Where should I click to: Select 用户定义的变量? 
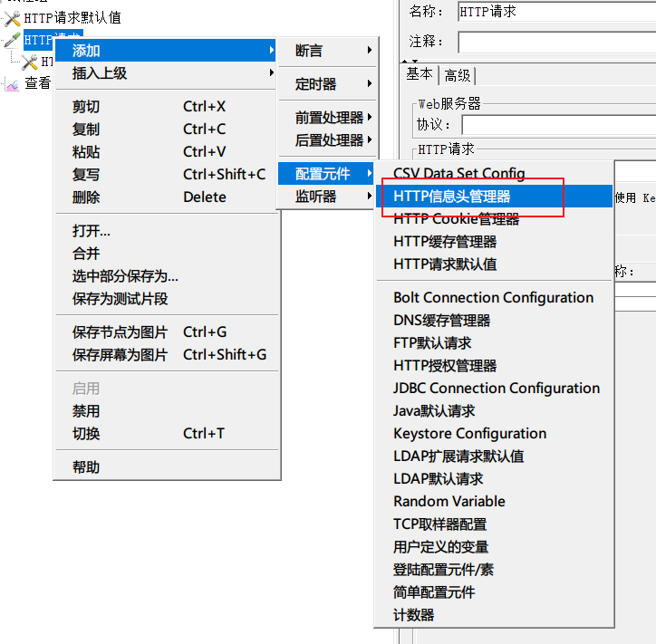point(494,546)
